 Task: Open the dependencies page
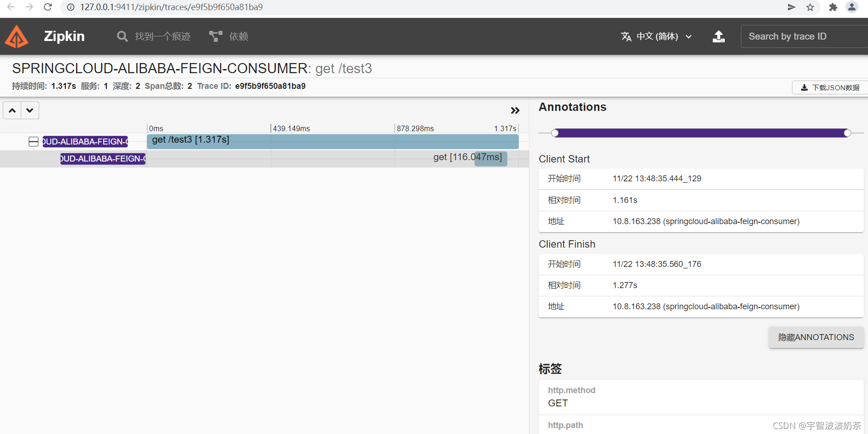(x=229, y=36)
